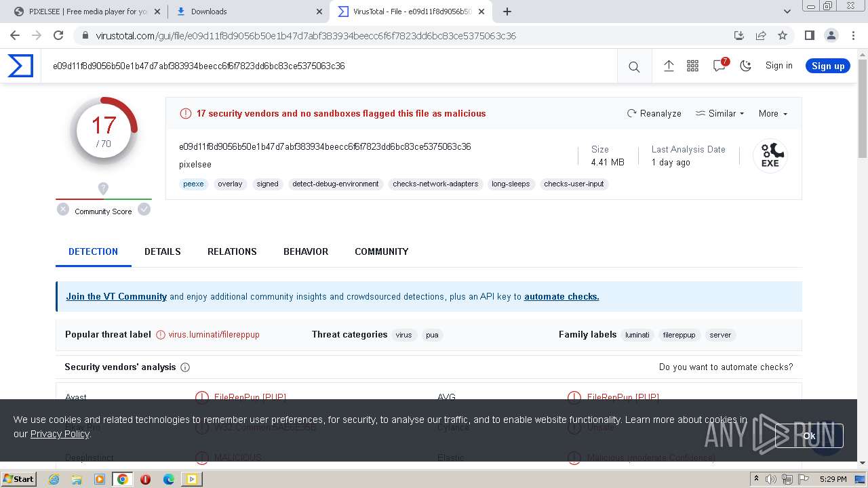
Task: Switch to the BEHAVIOR tab
Action: (x=306, y=251)
